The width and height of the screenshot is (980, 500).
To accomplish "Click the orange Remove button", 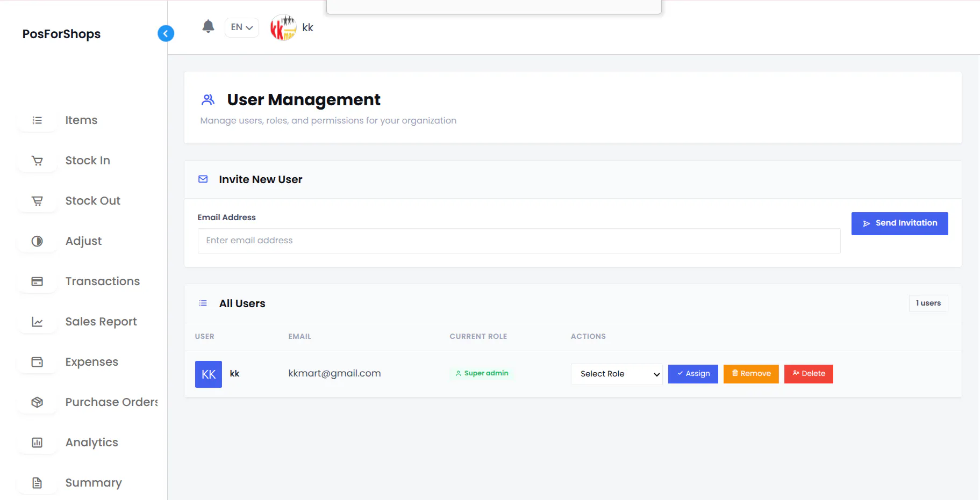I will tap(751, 374).
